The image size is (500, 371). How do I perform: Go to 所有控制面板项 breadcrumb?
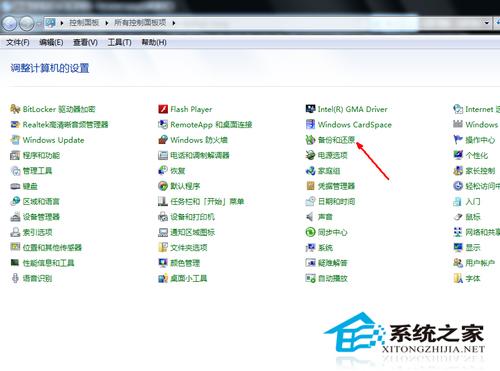coord(140,23)
